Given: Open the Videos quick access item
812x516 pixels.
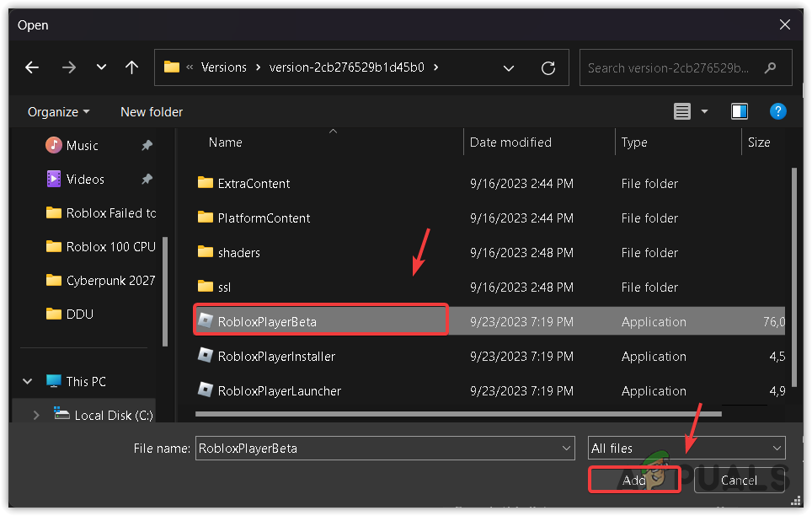Looking at the screenshot, I should point(85,179).
